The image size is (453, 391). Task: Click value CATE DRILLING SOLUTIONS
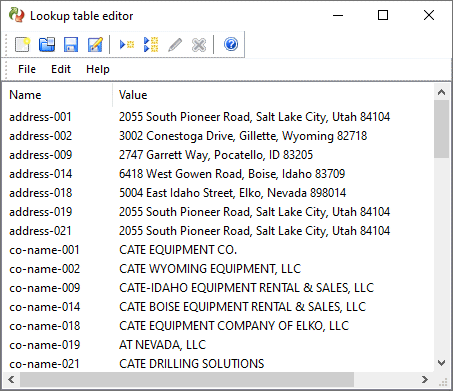coord(192,364)
